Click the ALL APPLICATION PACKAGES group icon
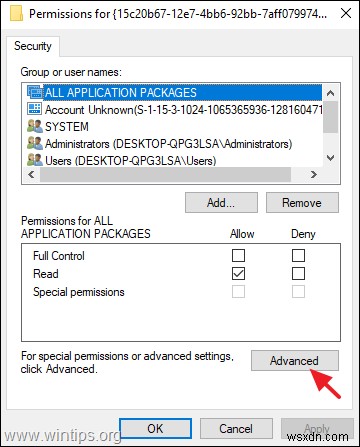This screenshot has height=447, width=360. pyautogui.click(x=35, y=93)
